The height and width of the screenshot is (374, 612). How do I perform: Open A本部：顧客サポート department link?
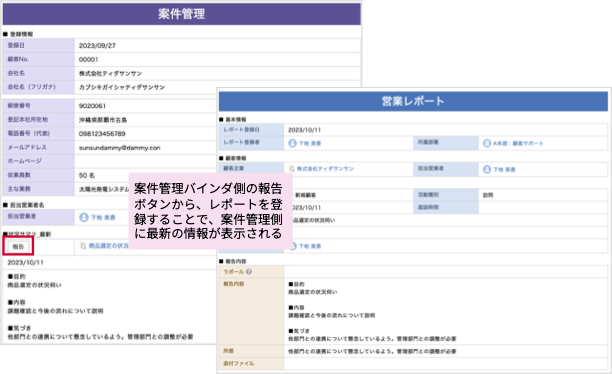518,143
